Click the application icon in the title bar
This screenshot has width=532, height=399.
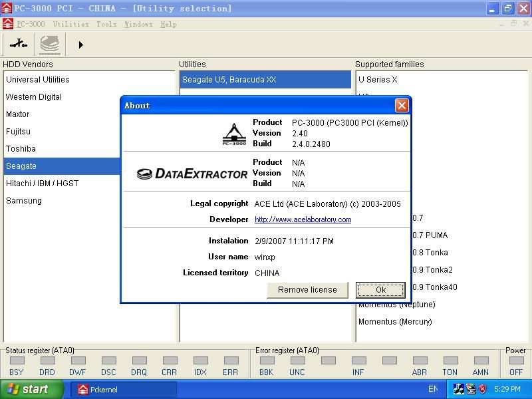coord(7,8)
